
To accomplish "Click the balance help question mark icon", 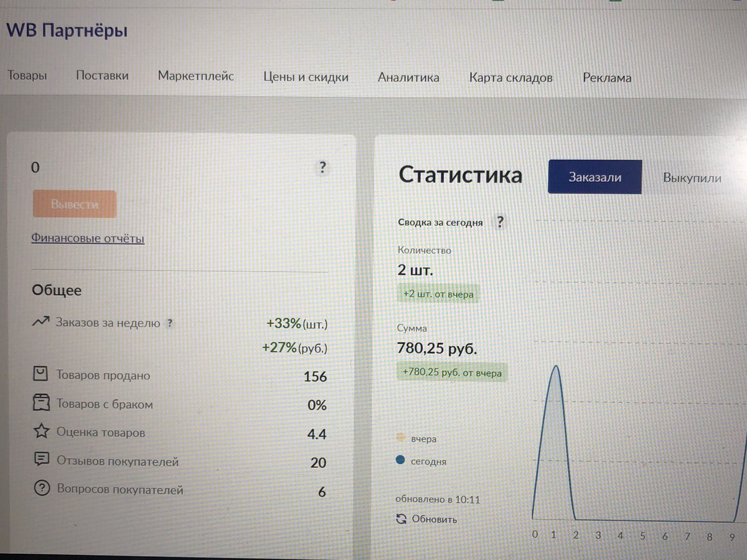I will [322, 167].
